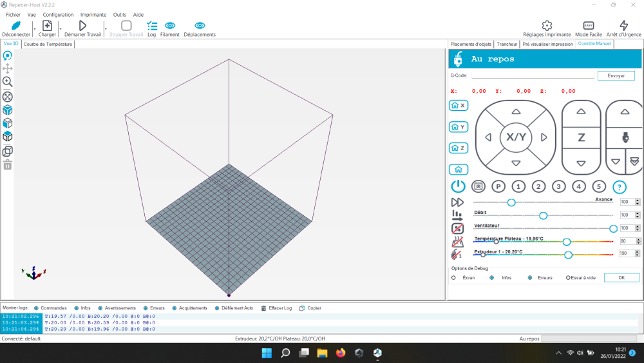This screenshot has width=644, height=363.
Task: Select the rotate view tool
Action: [7, 55]
